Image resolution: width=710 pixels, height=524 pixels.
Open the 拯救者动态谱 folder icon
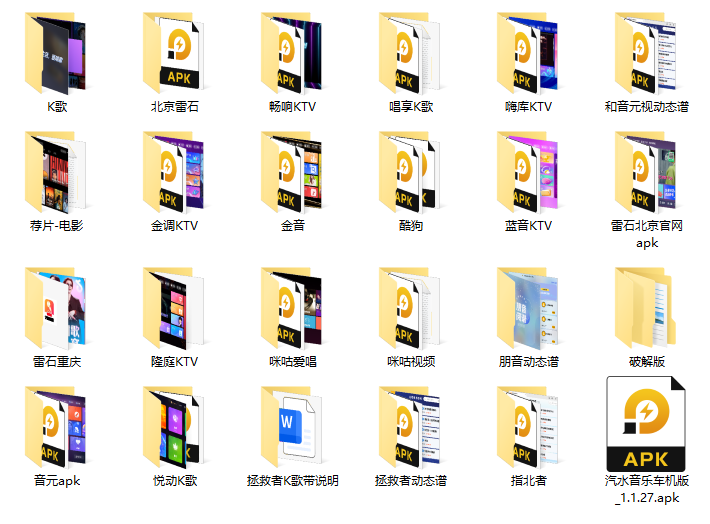pos(410,427)
